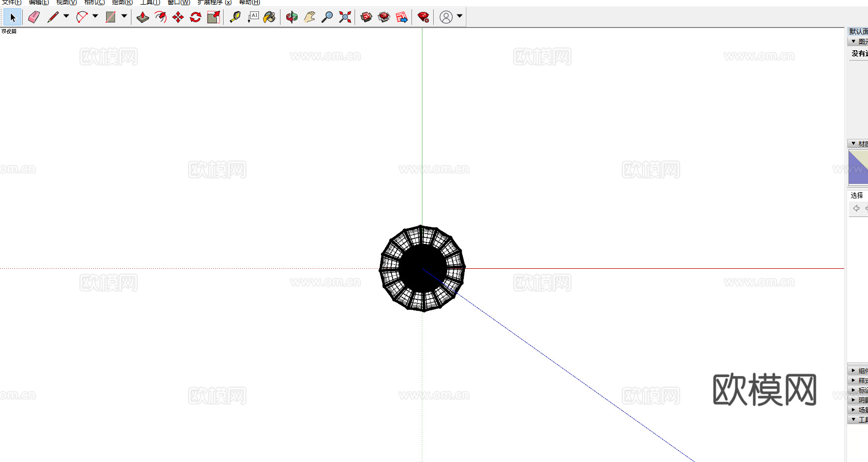
Task: Choose the Move tool
Action: [x=178, y=17]
